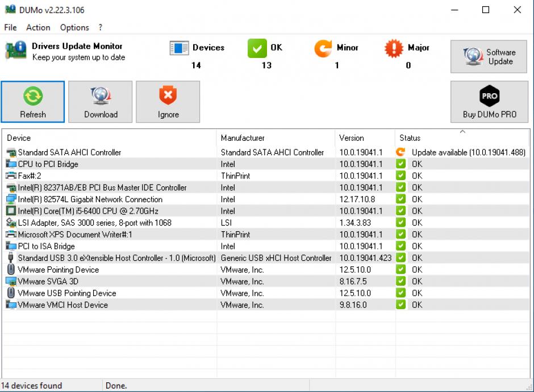Click version 1.34.3.83 cell
This screenshot has height=392, width=534.
[x=355, y=223]
